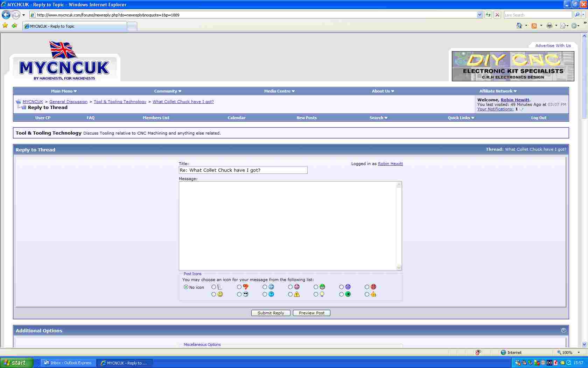This screenshot has height=368, width=588.
Task: Click the reply Title input field
Action: 243,170
